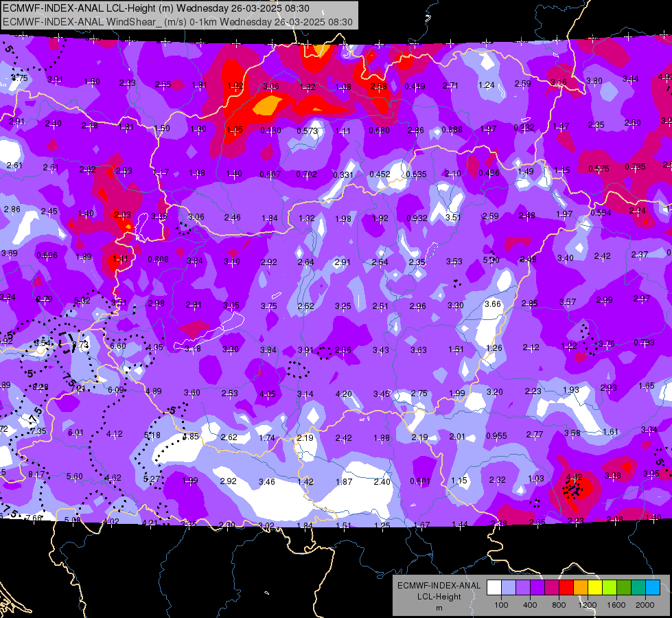
Task: Click the wind shear value 5.18
Action: pos(152,435)
